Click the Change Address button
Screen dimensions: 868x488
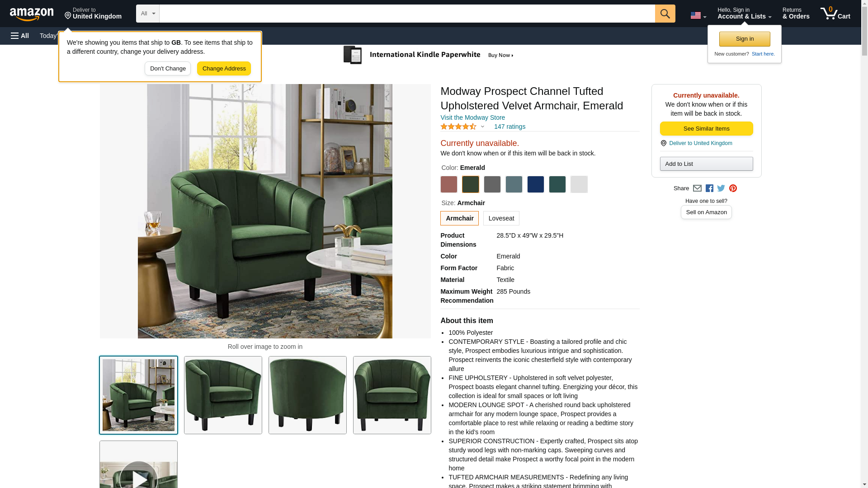coord(224,69)
